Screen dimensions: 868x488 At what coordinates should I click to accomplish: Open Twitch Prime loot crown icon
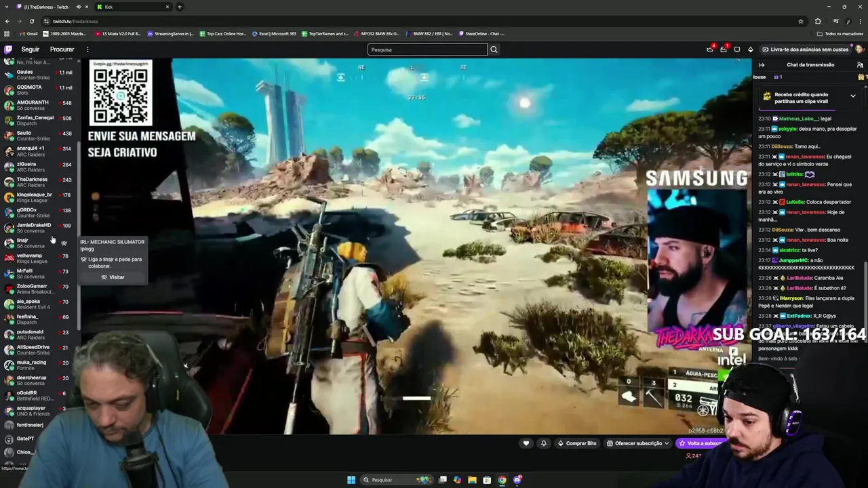tap(710, 49)
